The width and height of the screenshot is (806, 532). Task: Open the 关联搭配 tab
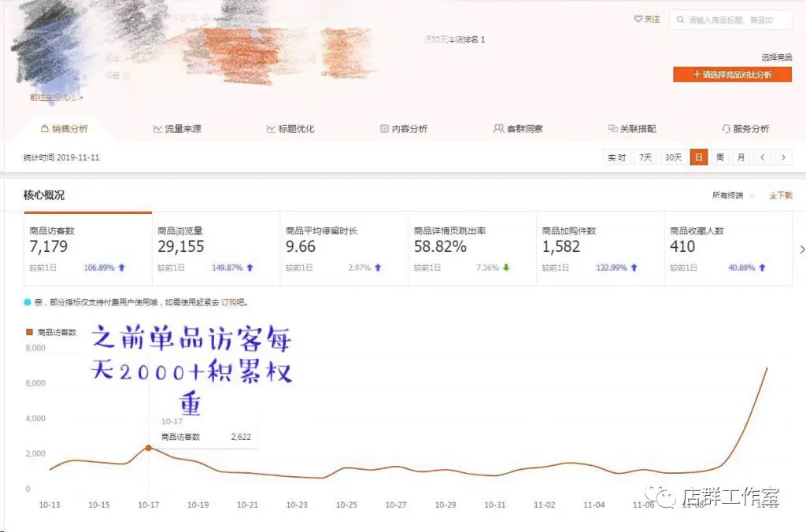click(x=632, y=129)
